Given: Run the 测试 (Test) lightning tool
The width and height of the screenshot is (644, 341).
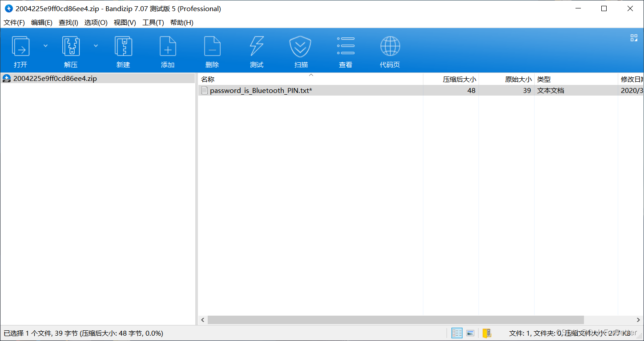Looking at the screenshot, I should click(x=257, y=46).
